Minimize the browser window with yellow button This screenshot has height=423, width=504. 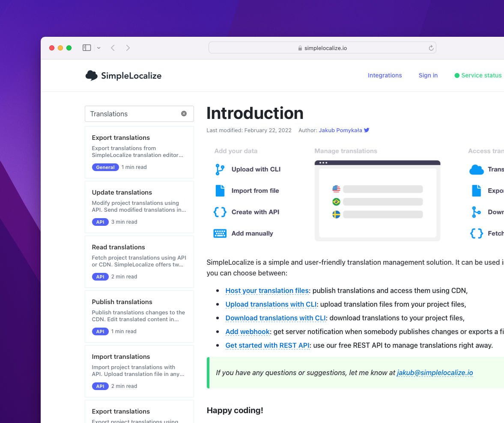(x=60, y=48)
